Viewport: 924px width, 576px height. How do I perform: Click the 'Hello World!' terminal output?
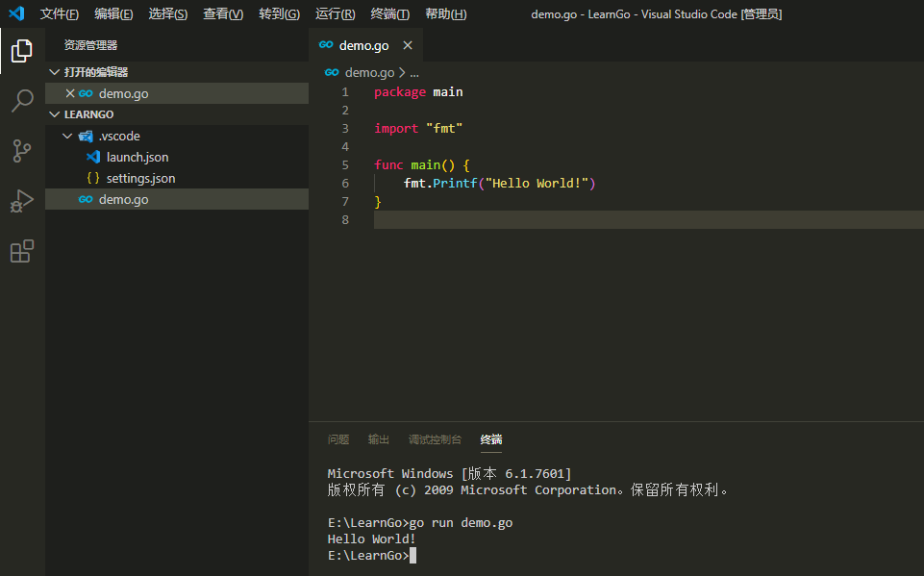(371, 538)
